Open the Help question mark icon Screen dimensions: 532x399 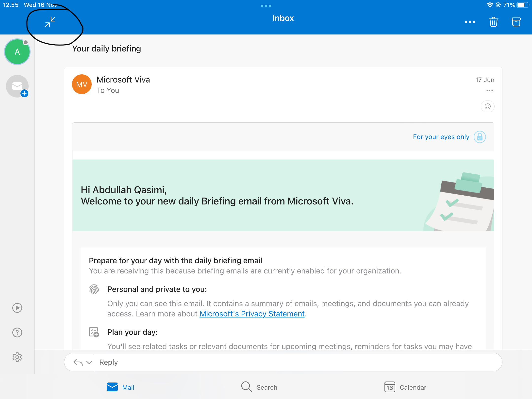pyautogui.click(x=17, y=332)
